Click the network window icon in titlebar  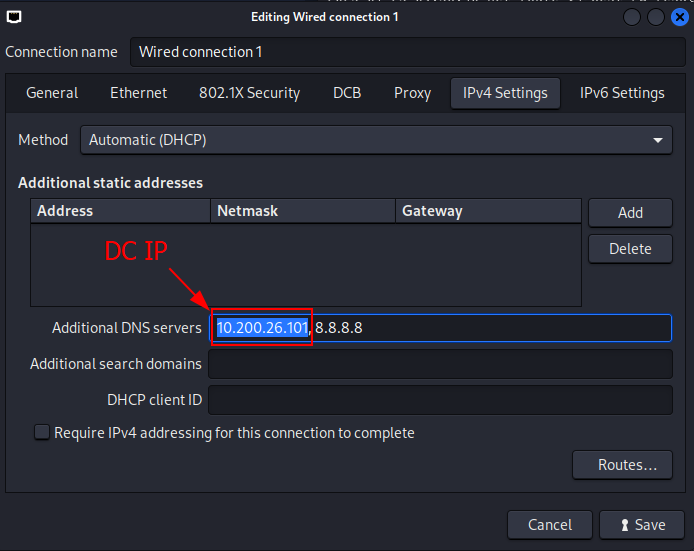[x=14, y=17]
